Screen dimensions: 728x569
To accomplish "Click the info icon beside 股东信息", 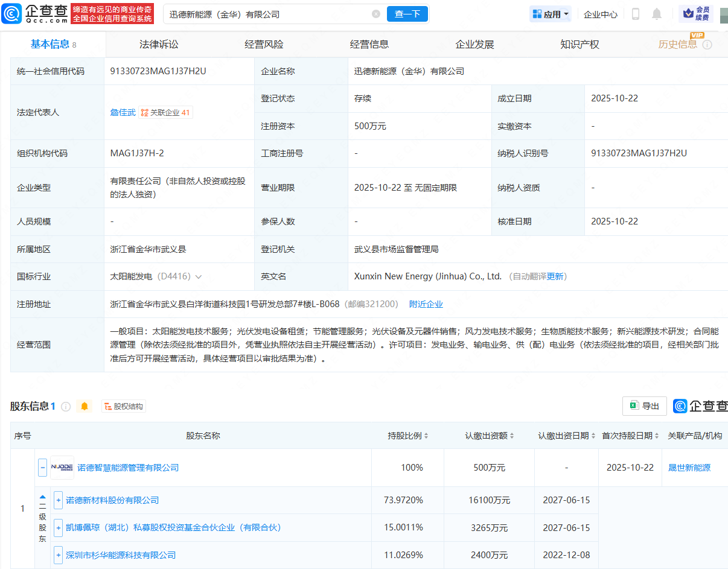I will click(66, 406).
